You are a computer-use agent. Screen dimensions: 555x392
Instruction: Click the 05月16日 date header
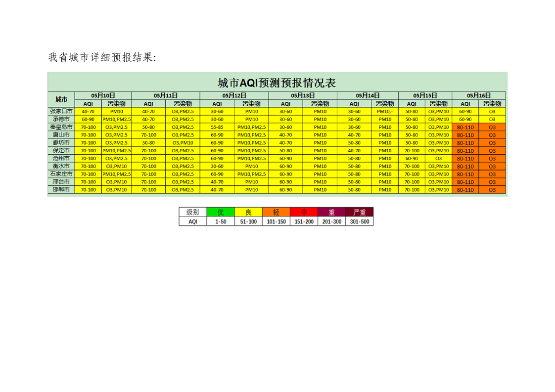point(478,95)
